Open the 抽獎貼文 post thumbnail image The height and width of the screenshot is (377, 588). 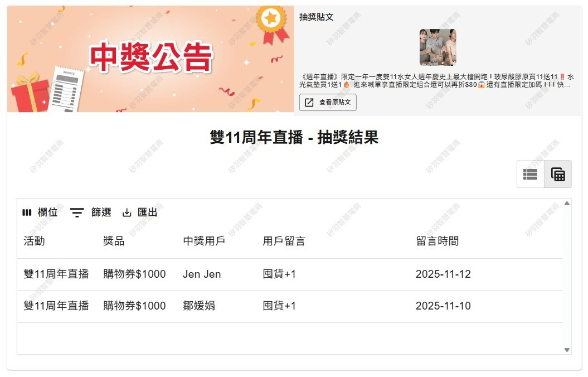pyautogui.click(x=438, y=47)
